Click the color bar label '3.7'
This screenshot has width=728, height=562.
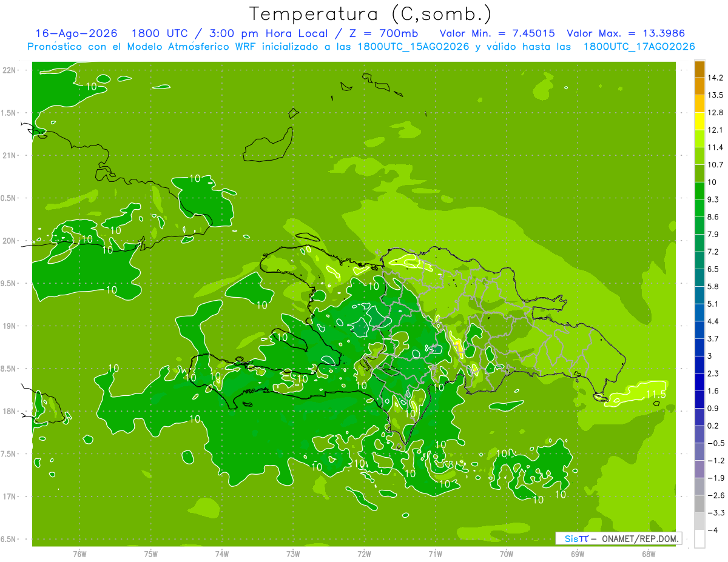[713, 338]
